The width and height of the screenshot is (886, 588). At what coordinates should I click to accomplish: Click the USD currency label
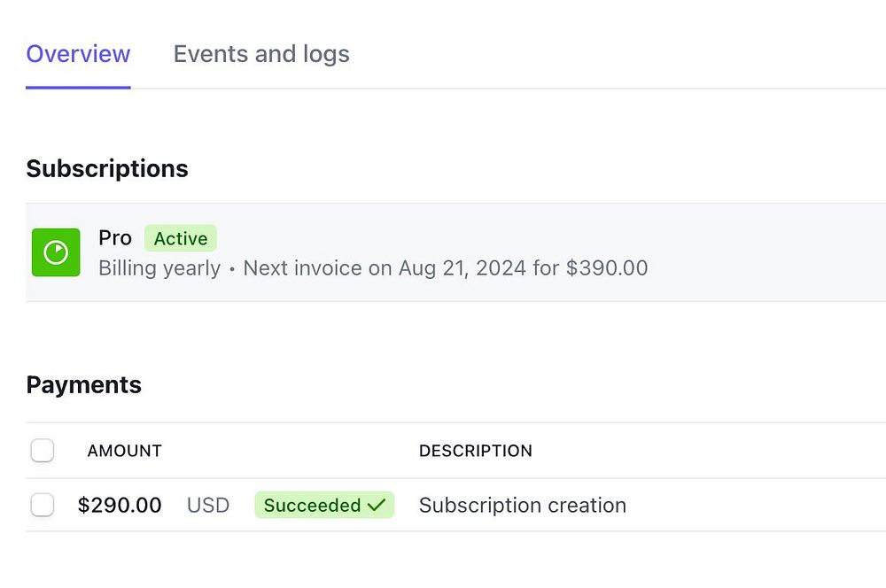(208, 505)
